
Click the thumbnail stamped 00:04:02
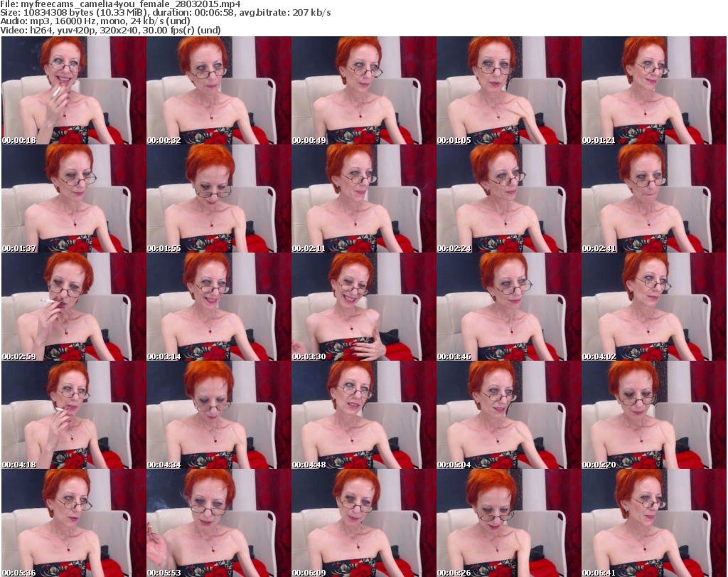click(654, 307)
